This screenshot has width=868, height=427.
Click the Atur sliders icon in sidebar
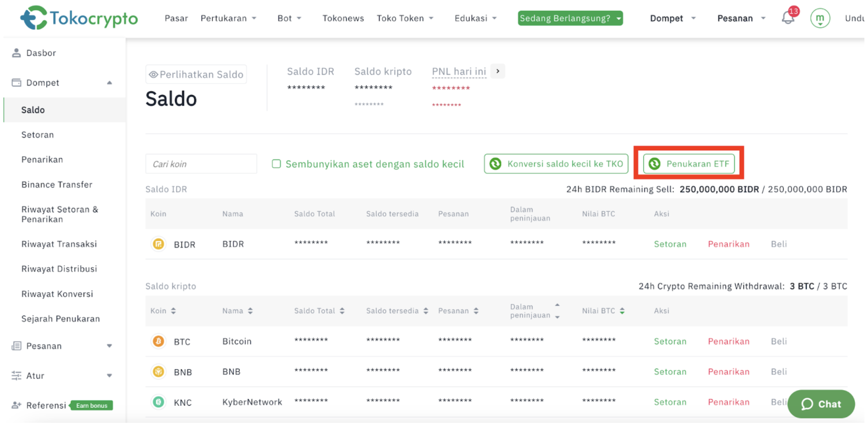pyautogui.click(x=16, y=376)
